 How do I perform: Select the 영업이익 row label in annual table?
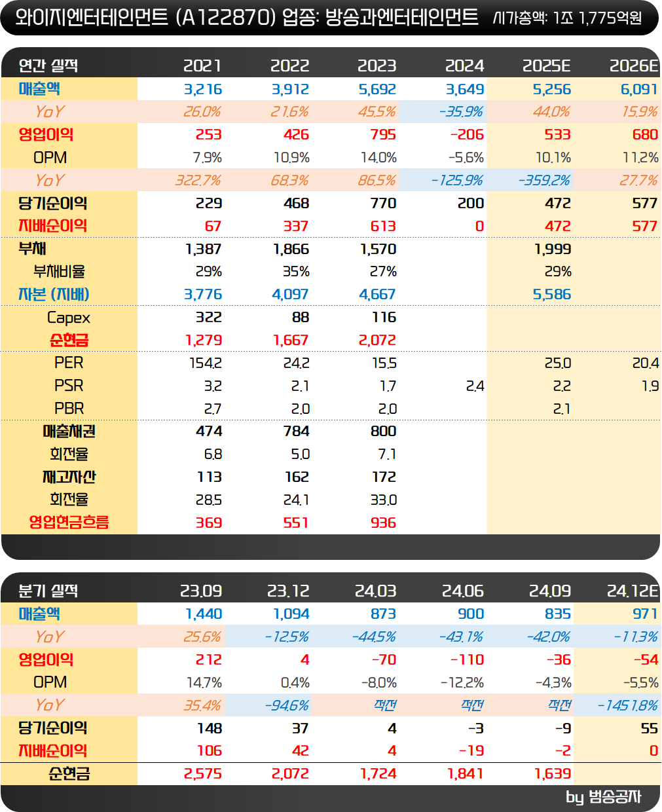coord(46,135)
